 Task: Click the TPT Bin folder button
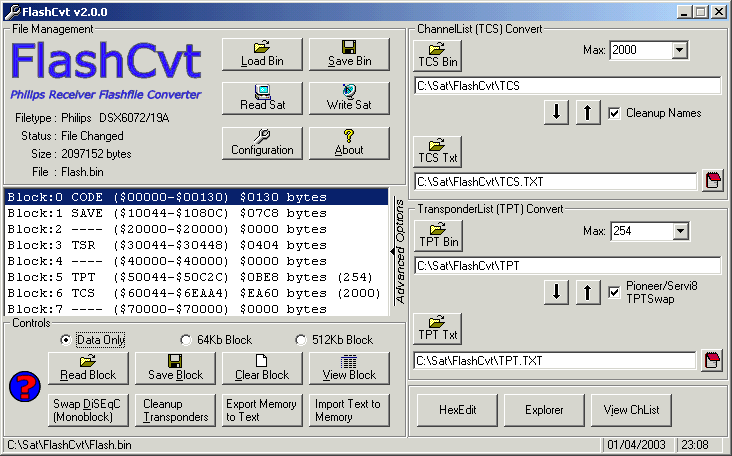tap(438, 236)
